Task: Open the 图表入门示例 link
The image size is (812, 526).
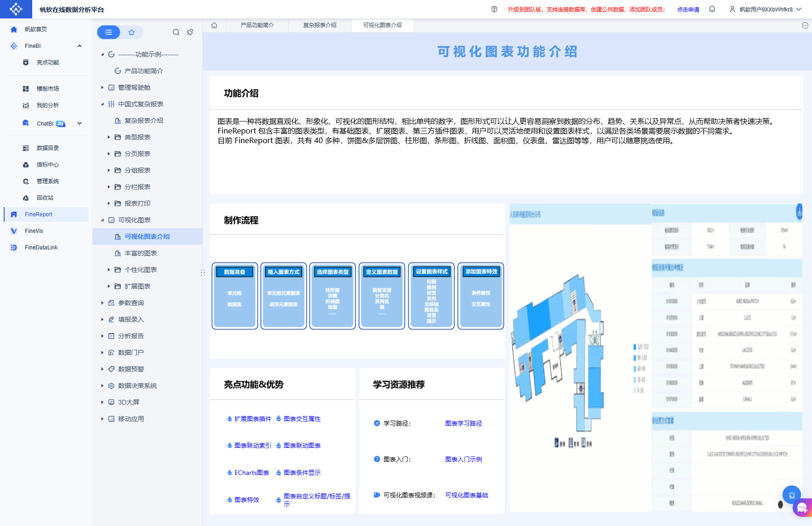Action: tap(464, 459)
